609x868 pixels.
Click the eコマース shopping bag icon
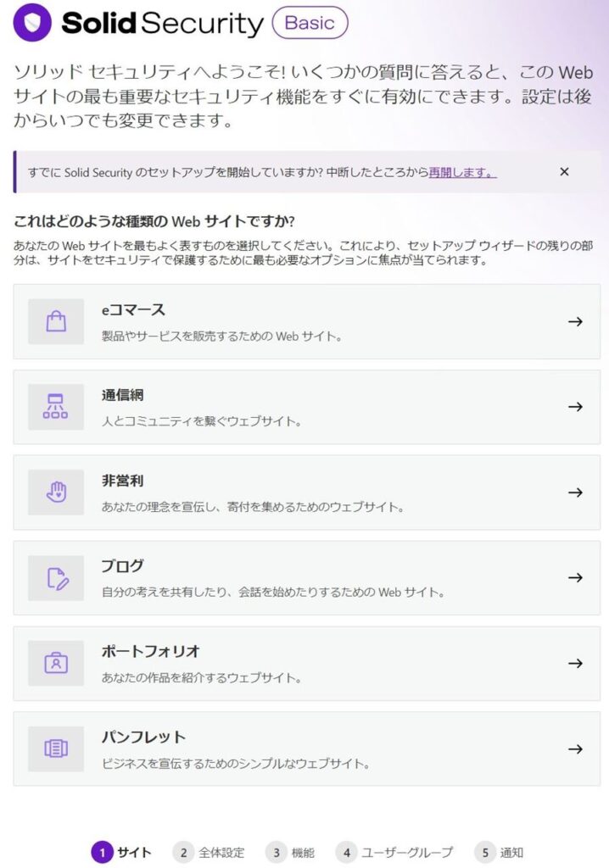coord(56,321)
